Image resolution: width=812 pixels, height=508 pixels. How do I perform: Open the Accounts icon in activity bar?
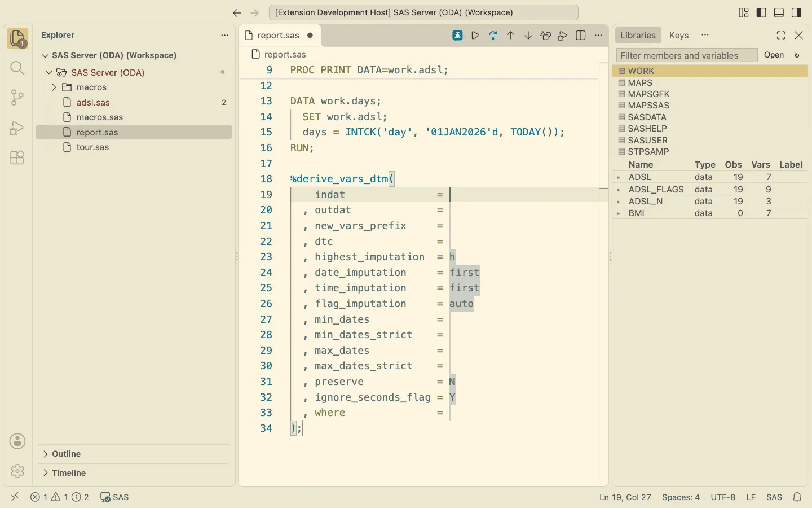[x=17, y=441]
